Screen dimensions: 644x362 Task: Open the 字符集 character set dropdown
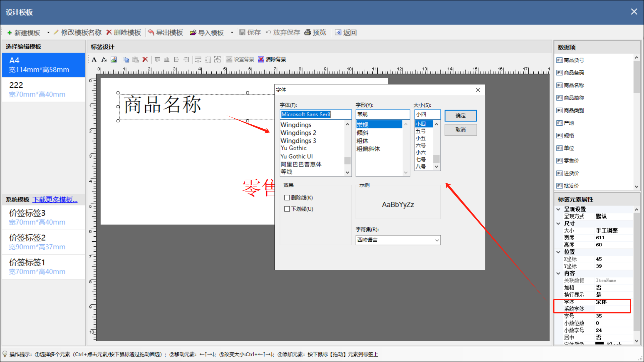click(x=436, y=240)
